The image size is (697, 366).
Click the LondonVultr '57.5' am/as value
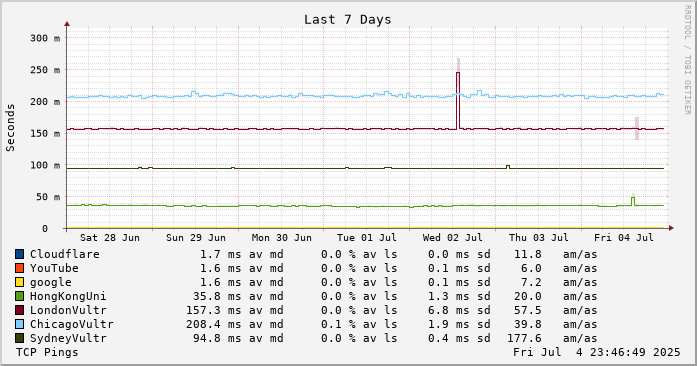(528, 310)
